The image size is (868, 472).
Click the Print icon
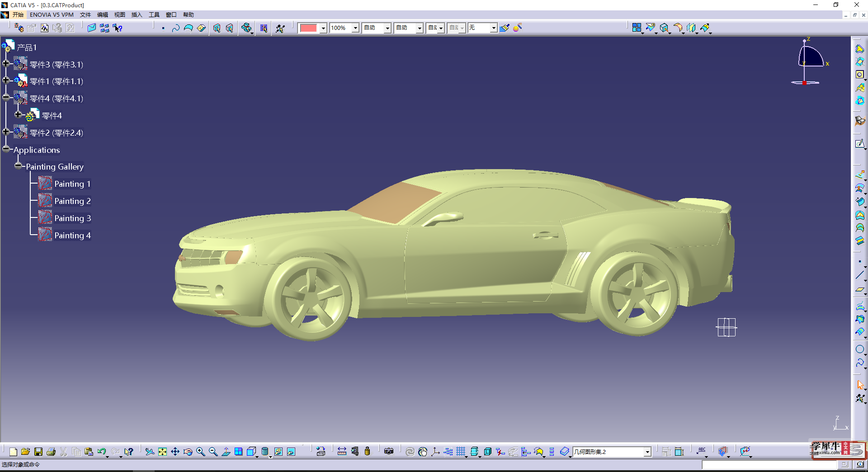pyautogui.click(x=51, y=452)
